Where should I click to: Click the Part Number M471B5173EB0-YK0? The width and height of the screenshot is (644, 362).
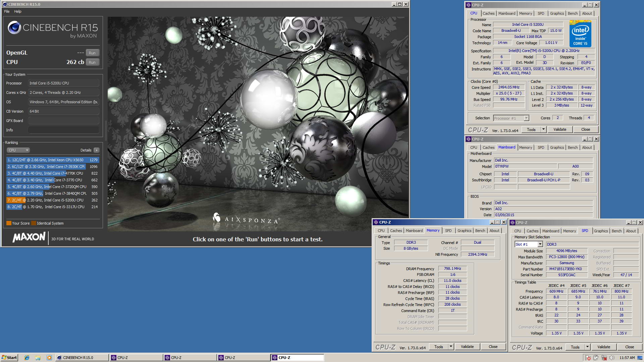(567, 269)
